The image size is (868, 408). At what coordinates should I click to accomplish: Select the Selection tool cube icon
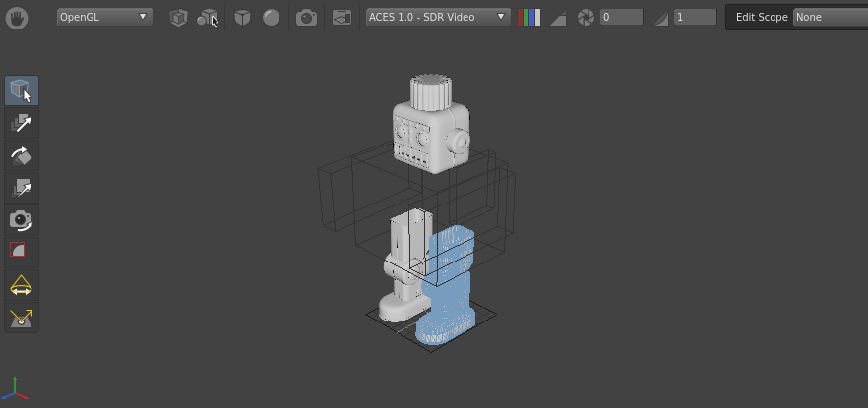point(22,90)
